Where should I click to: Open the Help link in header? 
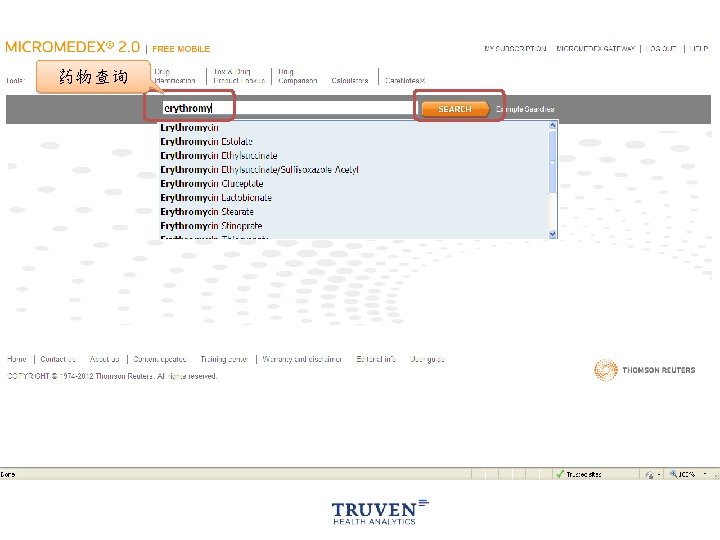tap(699, 48)
